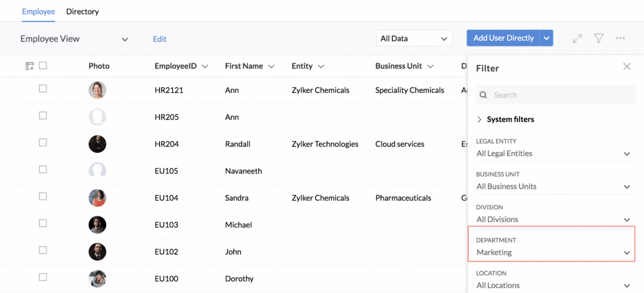Switch to the Employee tab
This screenshot has width=644, height=293.
(38, 11)
